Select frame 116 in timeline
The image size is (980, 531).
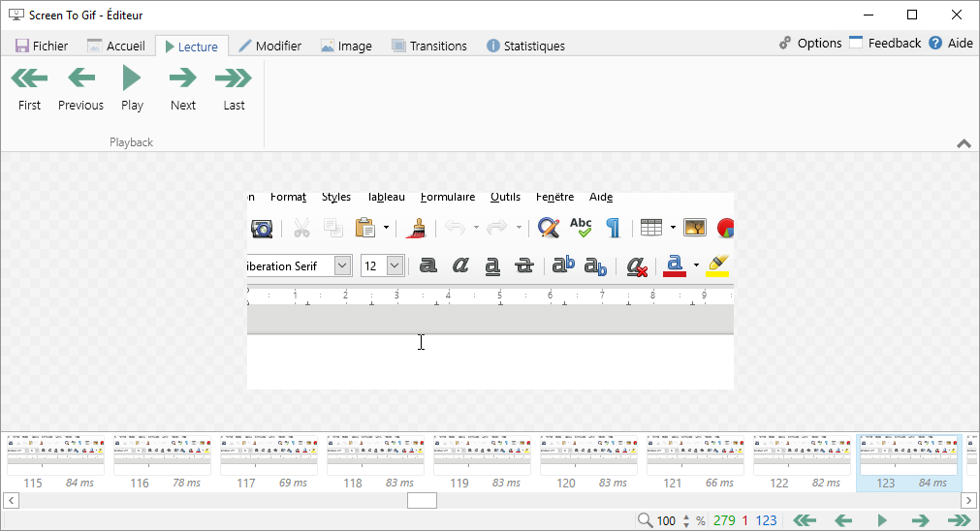click(162, 455)
